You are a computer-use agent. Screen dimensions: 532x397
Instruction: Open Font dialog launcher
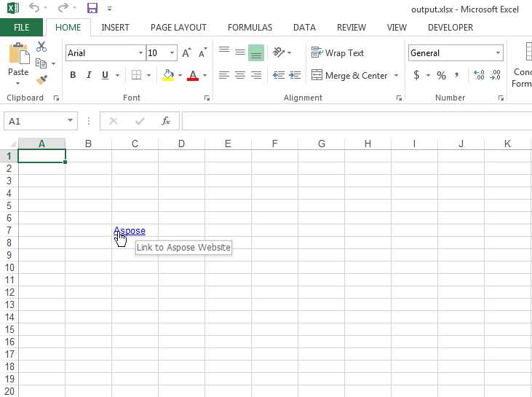pos(207,98)
